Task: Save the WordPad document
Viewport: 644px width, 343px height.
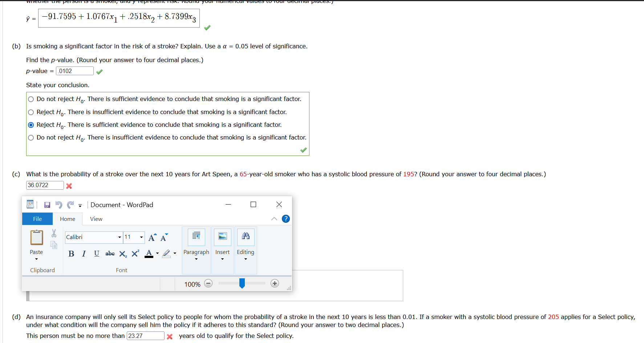Action: click(47, 205)
